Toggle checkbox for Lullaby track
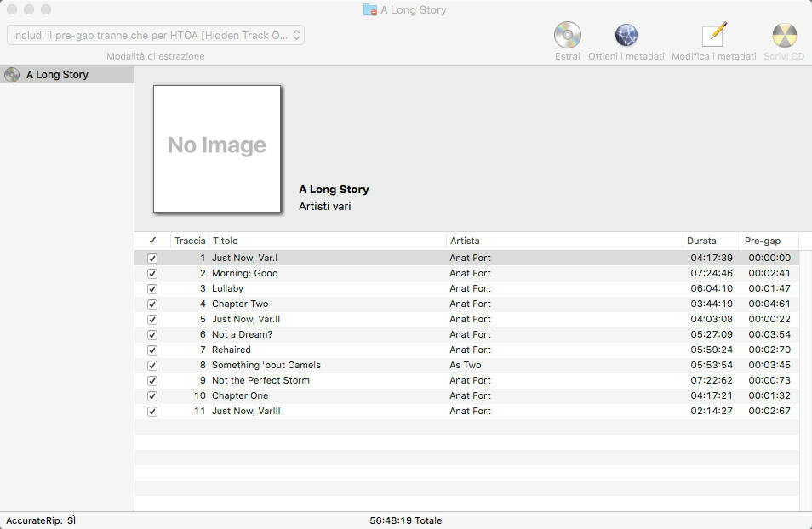The height and width of the screenshot is (529, 812). point(152,289)
